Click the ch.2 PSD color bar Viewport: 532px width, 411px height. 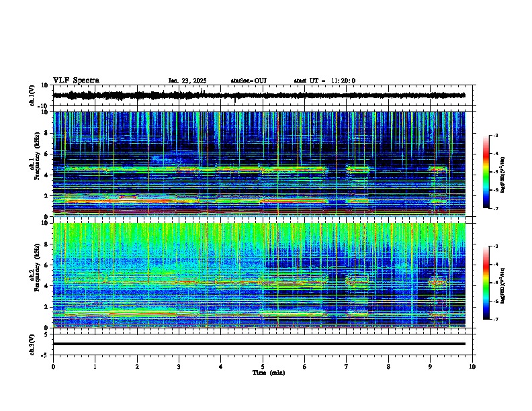click(x=486, y=283)
